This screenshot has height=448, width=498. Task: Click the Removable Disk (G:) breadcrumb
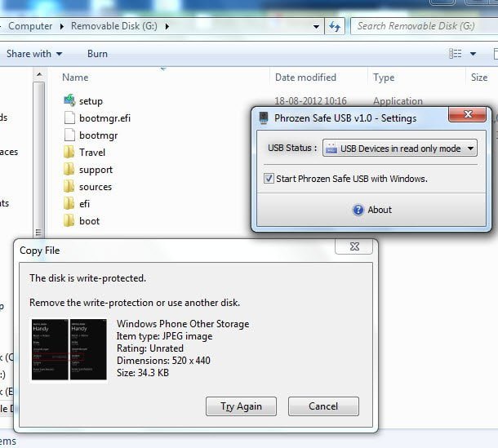click(114, 26)
